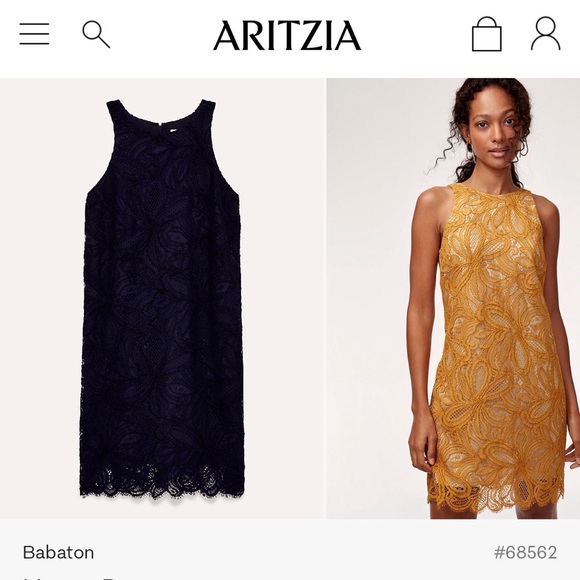Tap the scalloped hem of the yellow dress
580x580 pixels.
(x=496, y=490)
